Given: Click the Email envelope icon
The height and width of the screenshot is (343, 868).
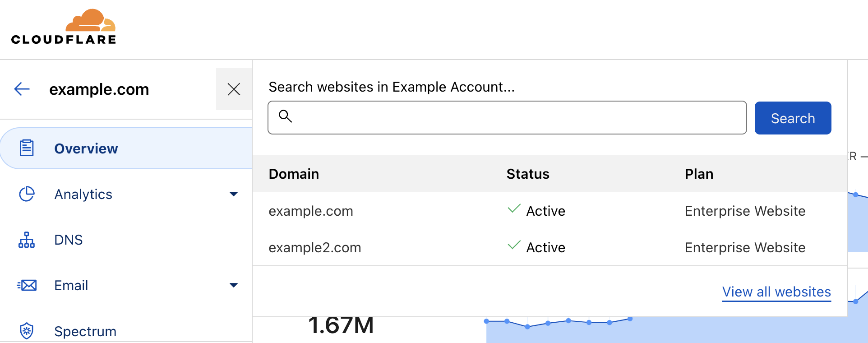Looking at the screenshot, I should [x=27, y=285].
